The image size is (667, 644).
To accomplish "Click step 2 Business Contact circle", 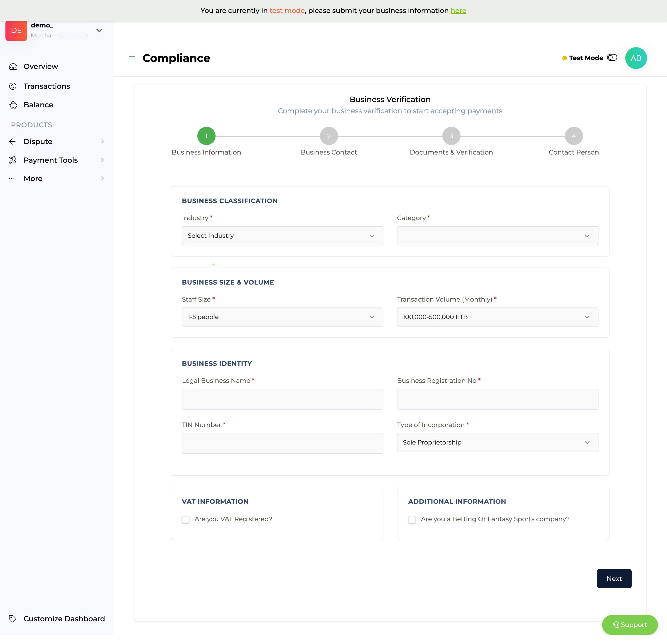I will [x=329, y=136].
